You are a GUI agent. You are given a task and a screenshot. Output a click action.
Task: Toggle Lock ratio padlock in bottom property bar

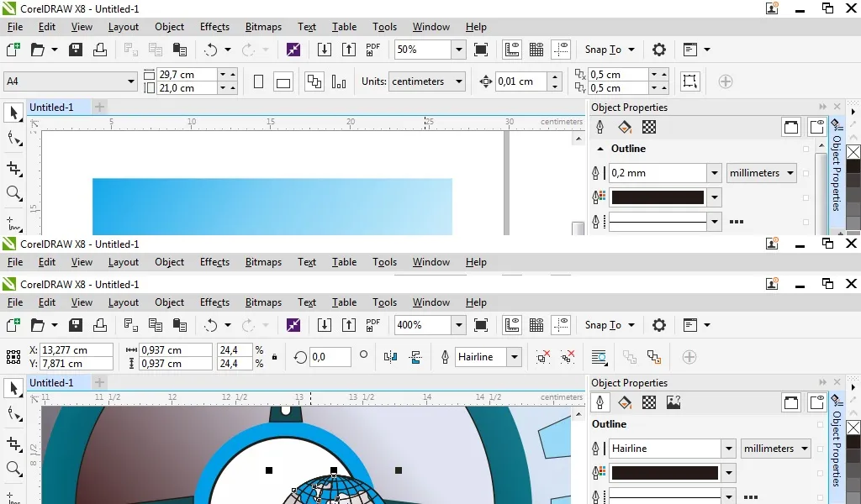point(275,356)
